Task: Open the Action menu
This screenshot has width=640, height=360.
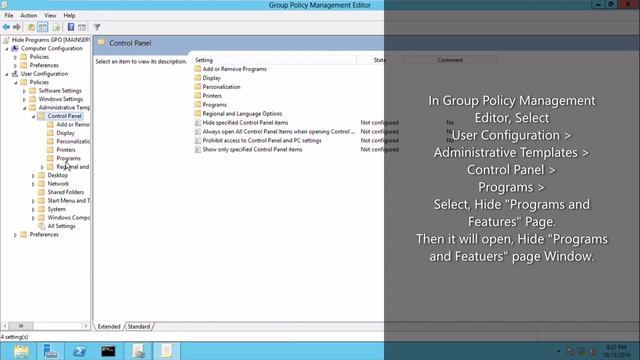Action: 29,16
